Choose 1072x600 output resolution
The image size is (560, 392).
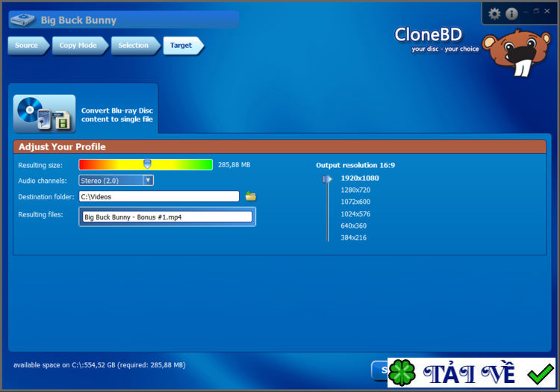click(x=355, y=202)
